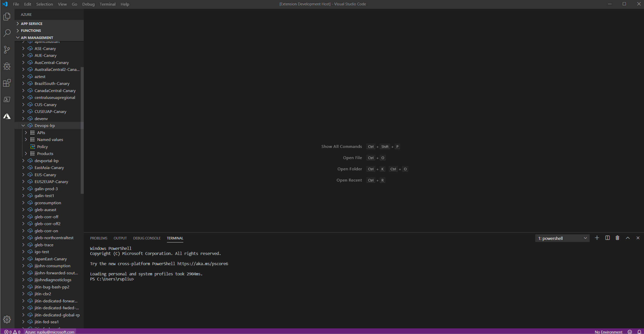Screen dimensions: 644x334
Task: Collapse the Devops-lrp tree node
Action: coord(23,125)
